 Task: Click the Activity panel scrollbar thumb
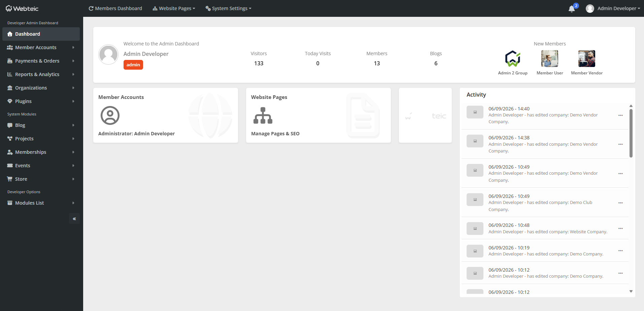coord(631,133)
